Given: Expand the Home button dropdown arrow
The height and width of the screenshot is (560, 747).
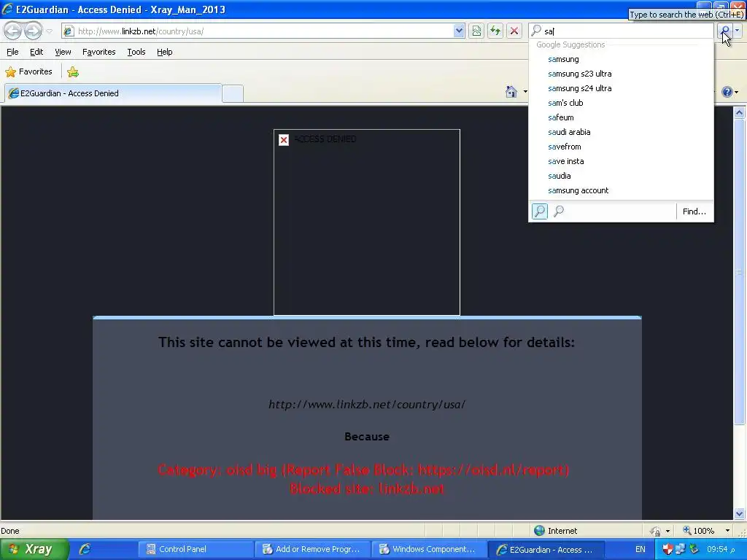Looking at the screenshot, I should [x=525, y=91].
